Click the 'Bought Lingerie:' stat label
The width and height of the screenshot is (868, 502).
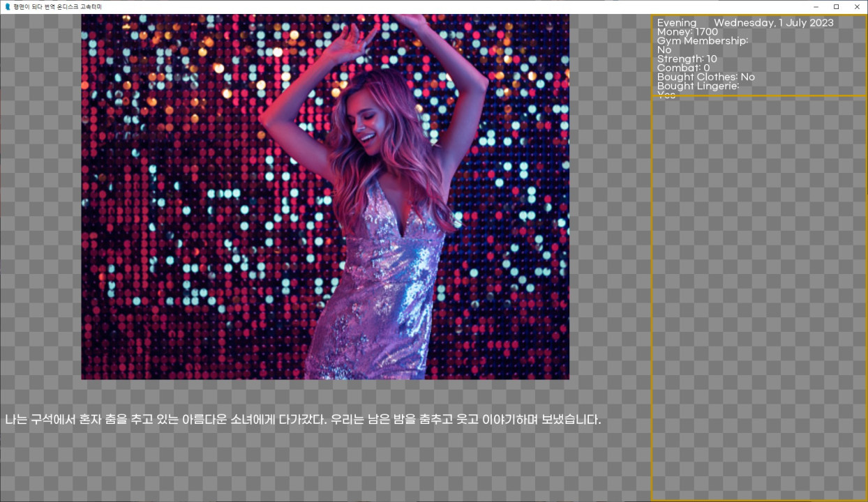pos(698,86)
